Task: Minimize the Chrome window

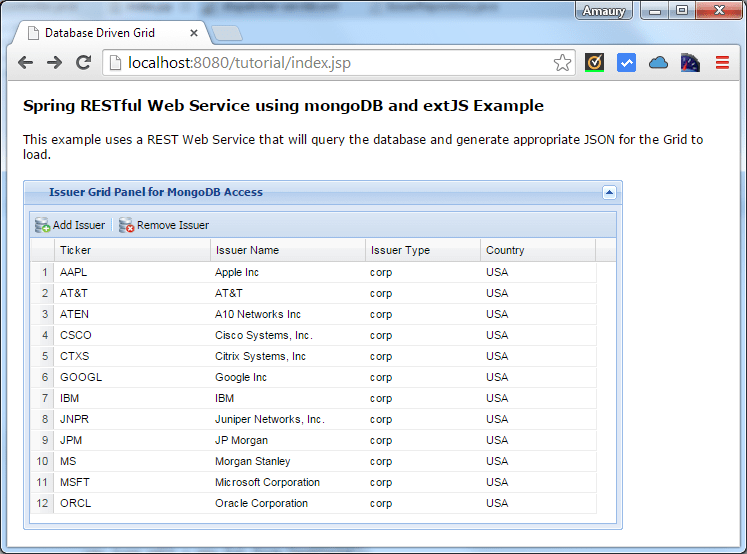Action: click(x=655, y=10)
